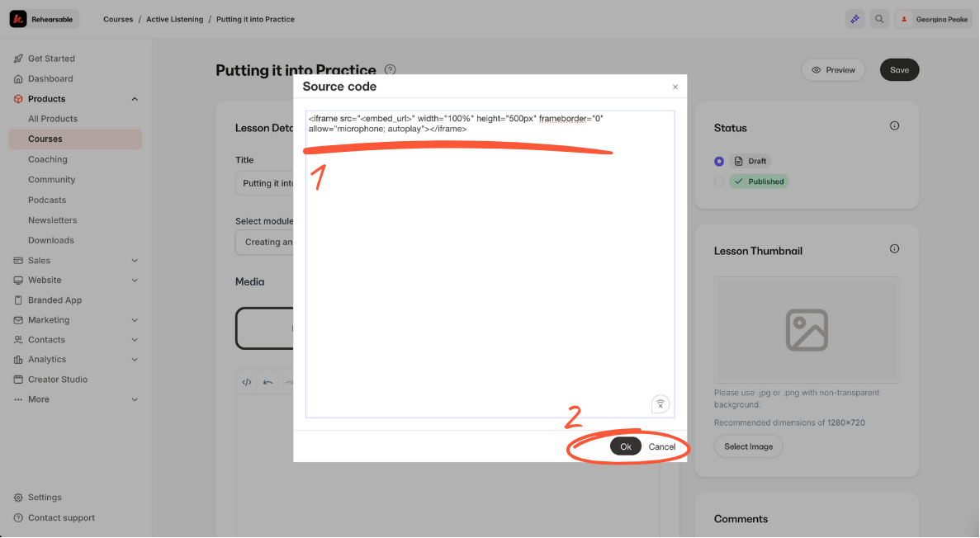Click the help icon beside lesson title
Viewport: 980px width, 538px height.
click(391, 70)
